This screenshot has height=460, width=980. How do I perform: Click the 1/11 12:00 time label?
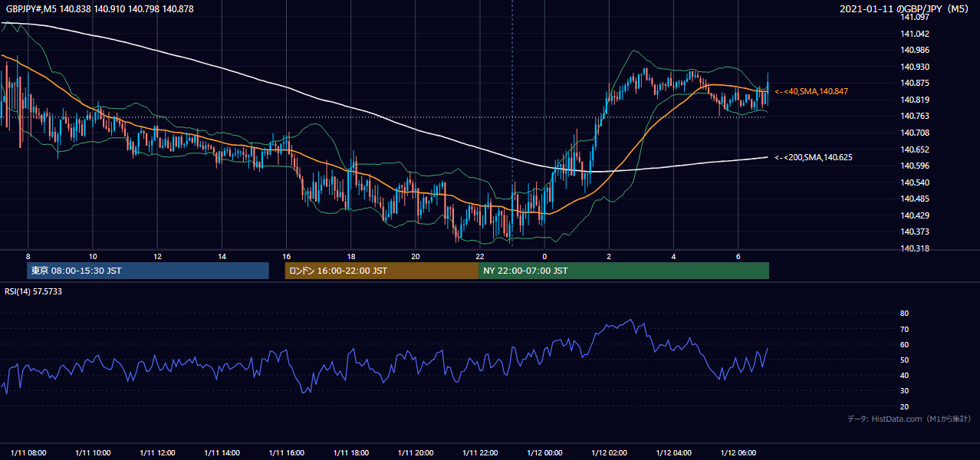pos(157,452)
